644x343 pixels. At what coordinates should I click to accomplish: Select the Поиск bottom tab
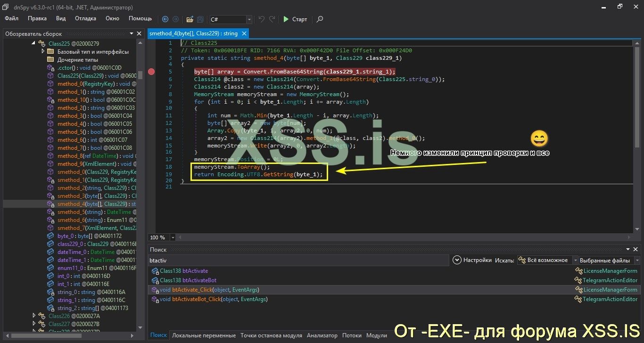click(x=158, y=335)
